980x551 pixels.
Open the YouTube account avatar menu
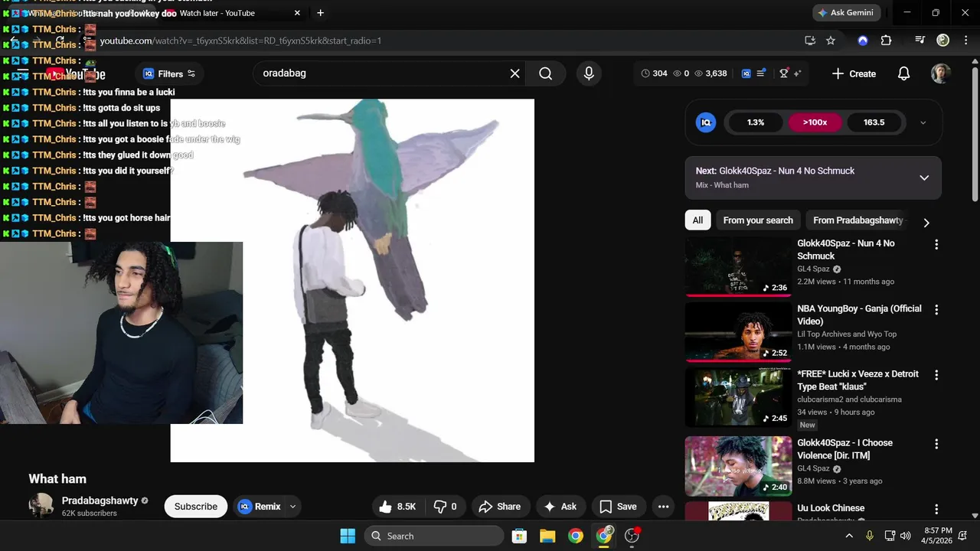point(941,73)
